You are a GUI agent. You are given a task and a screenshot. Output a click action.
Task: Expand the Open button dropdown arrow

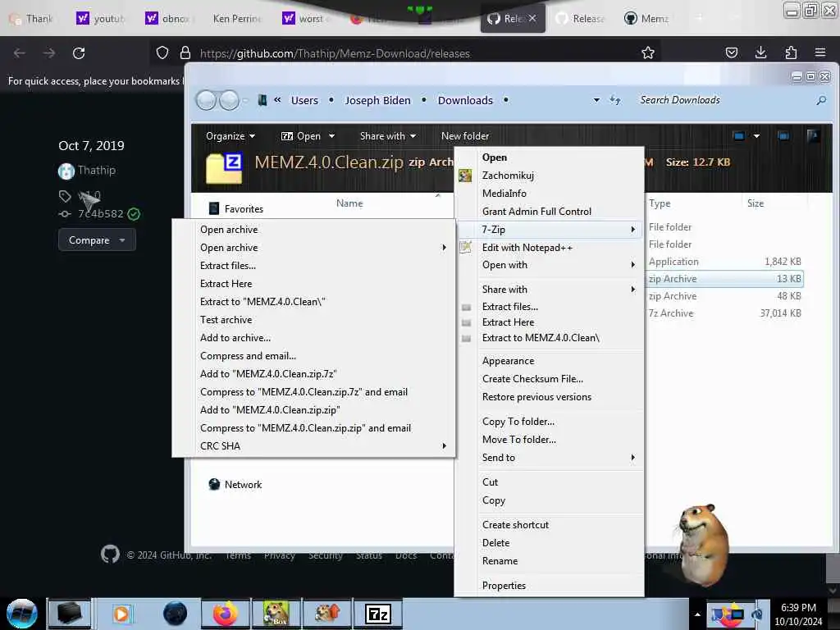[x=331, y=136]
